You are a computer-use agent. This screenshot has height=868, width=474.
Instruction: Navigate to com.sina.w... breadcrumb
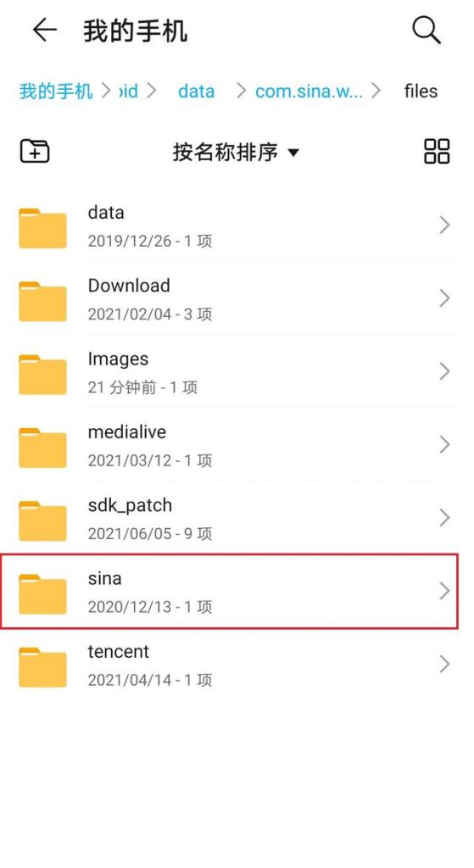click(309, 91)
